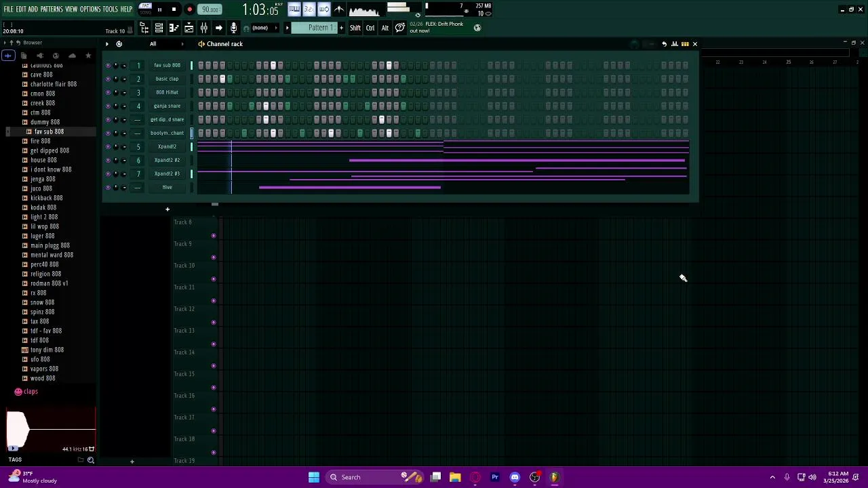This screenshot has height=488, width=868.
Task: Mute the Hive channel
Action: [108, 187]
